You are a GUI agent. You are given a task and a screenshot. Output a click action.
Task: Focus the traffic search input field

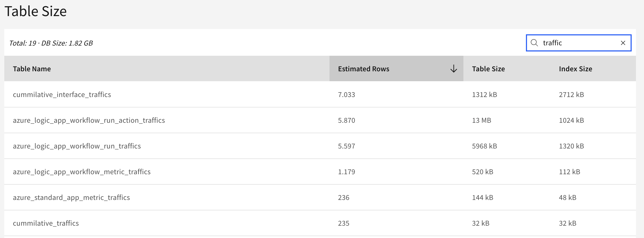579,43
